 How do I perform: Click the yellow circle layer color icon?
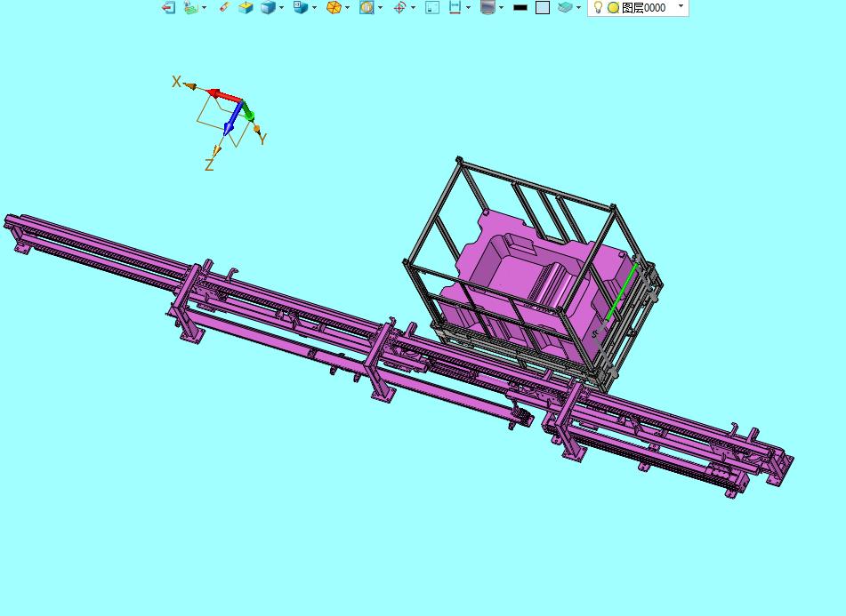613,7
